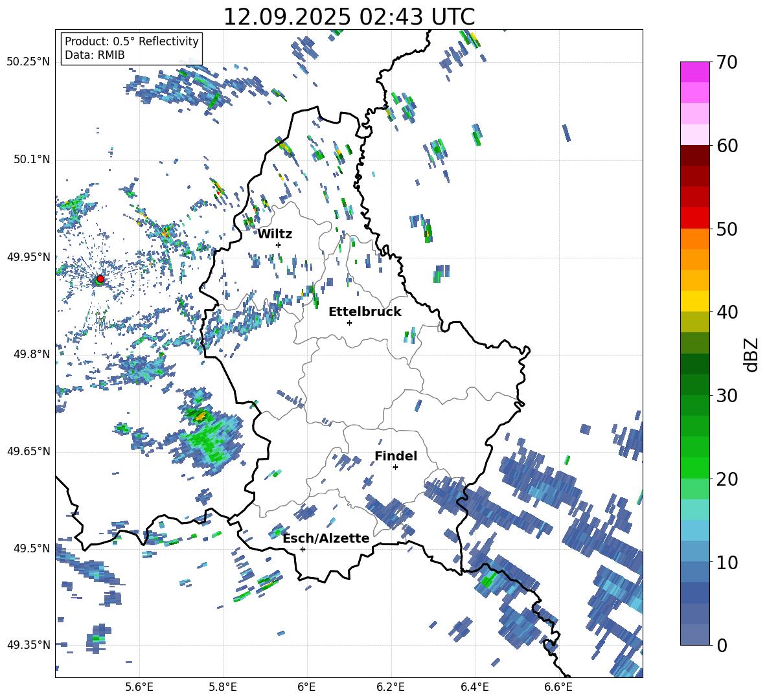Screen dimensions: 767x700
Task: Click the 49.95°N latitude label
Action: pyautogui.click(x=29, y=256)
